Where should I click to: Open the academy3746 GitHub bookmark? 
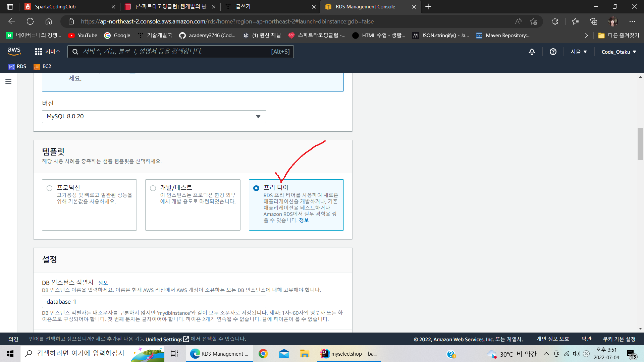pyautogui.click(x=207, y=35)
